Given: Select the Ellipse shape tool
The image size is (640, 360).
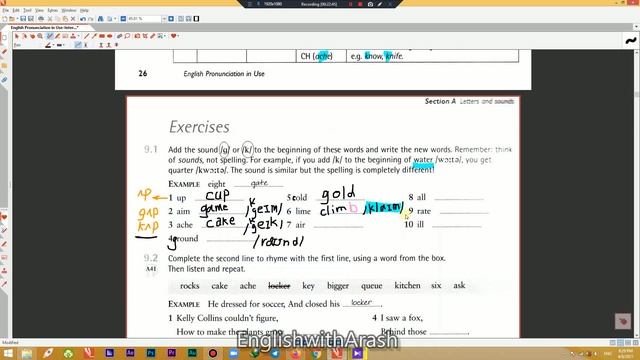Looking at the screenshot, I should (109, 36).
